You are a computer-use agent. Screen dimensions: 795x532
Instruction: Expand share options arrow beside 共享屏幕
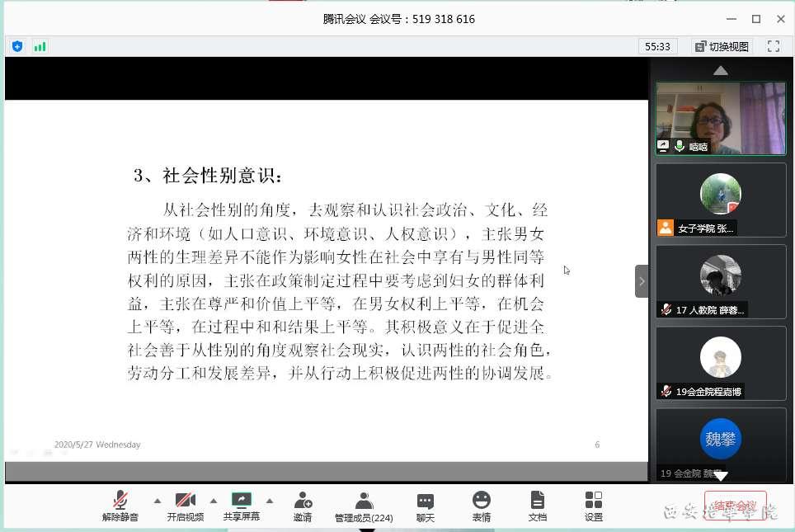(x=269, y=501)
